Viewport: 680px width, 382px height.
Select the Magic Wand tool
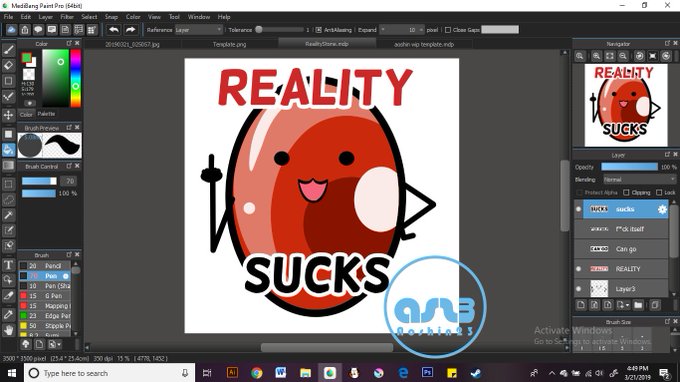click(x=8, y=215)
